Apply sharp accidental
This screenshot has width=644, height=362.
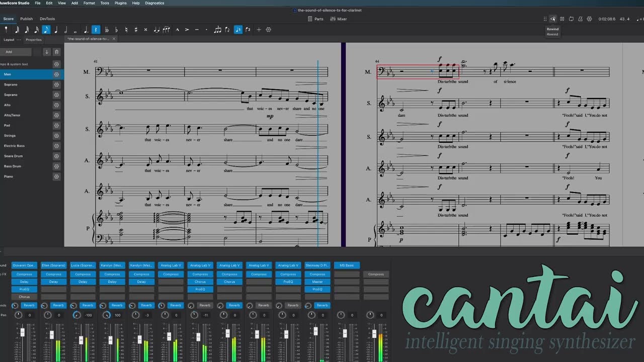tap(136, 30)
